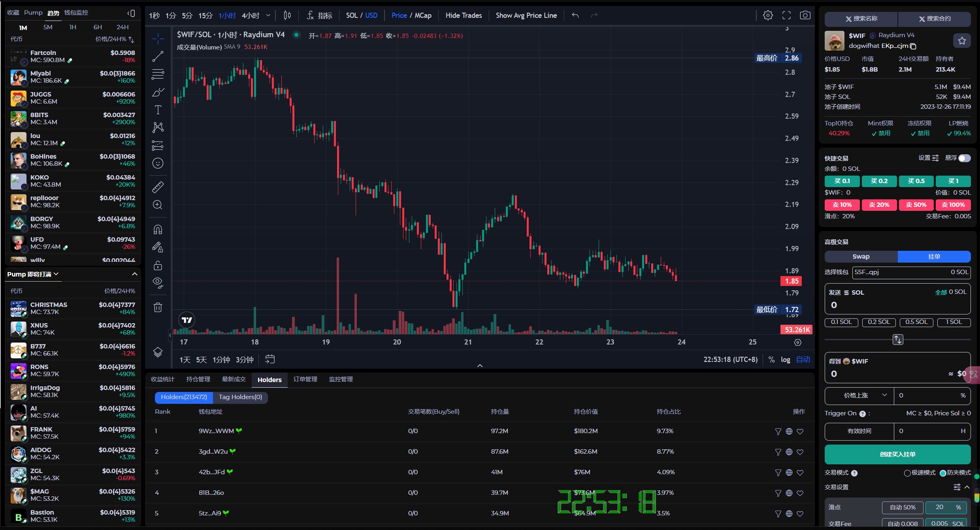980x530 pixels.
Task: Toggle percent scale on chart
Action: [x=771, y=360]
